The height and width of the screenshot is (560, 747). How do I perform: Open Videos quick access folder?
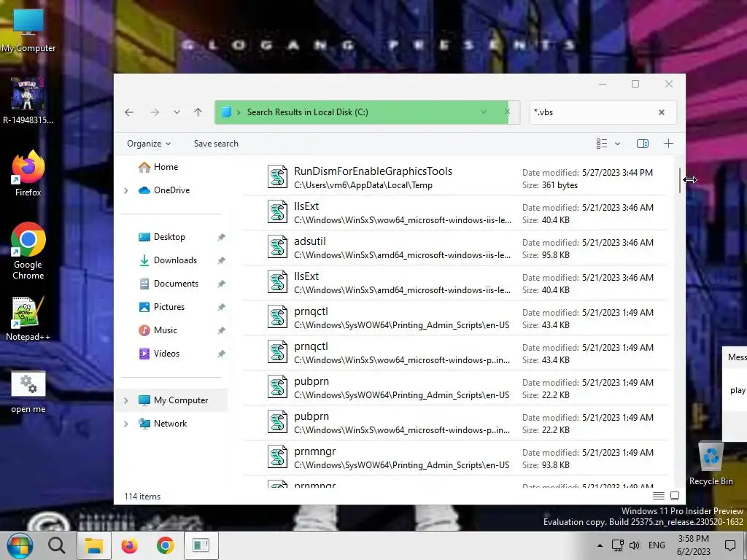[x=166, y=354]
